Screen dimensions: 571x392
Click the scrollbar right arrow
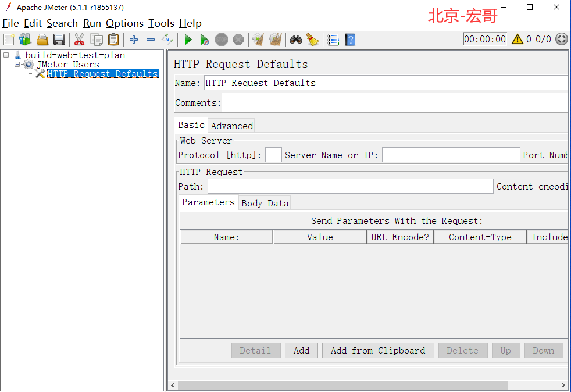(x=563, y=385)
